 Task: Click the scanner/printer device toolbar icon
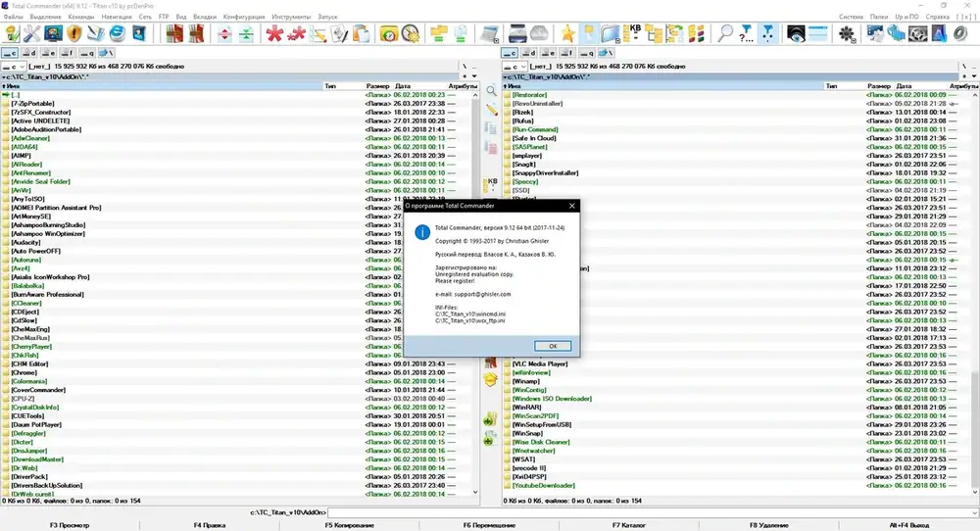pyautogui.click(x=517, y=33)
